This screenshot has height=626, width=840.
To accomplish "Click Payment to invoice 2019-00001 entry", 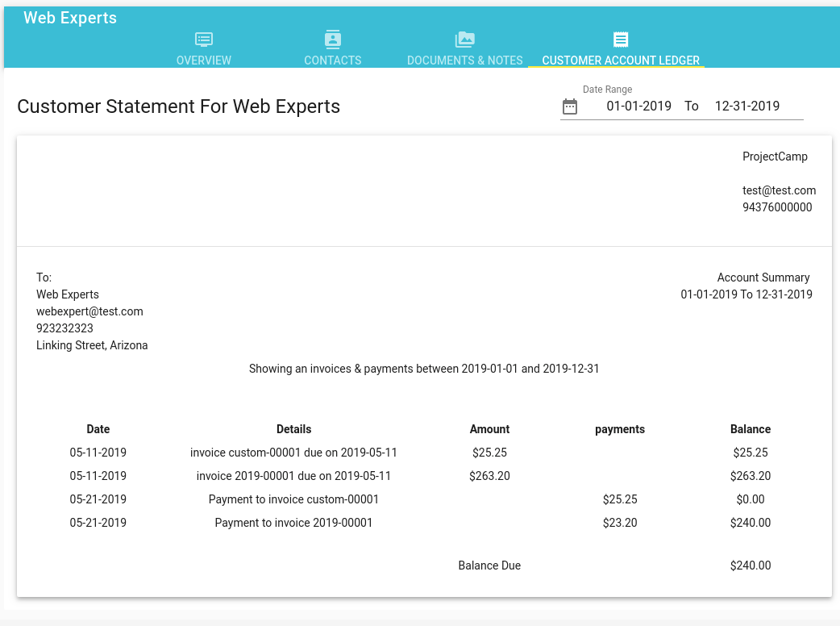I will tap(293, 523).
